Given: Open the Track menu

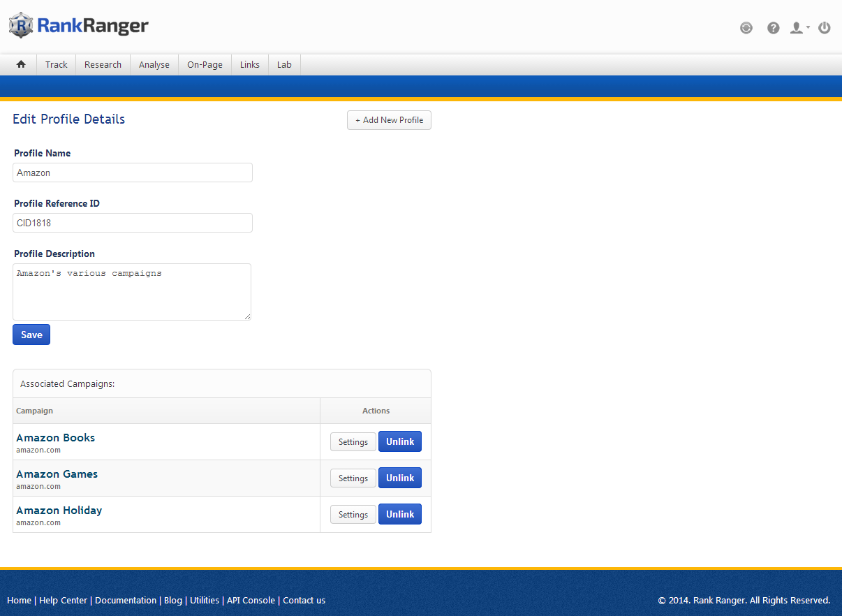Looking at the screenshot, I should coord(57,64).
